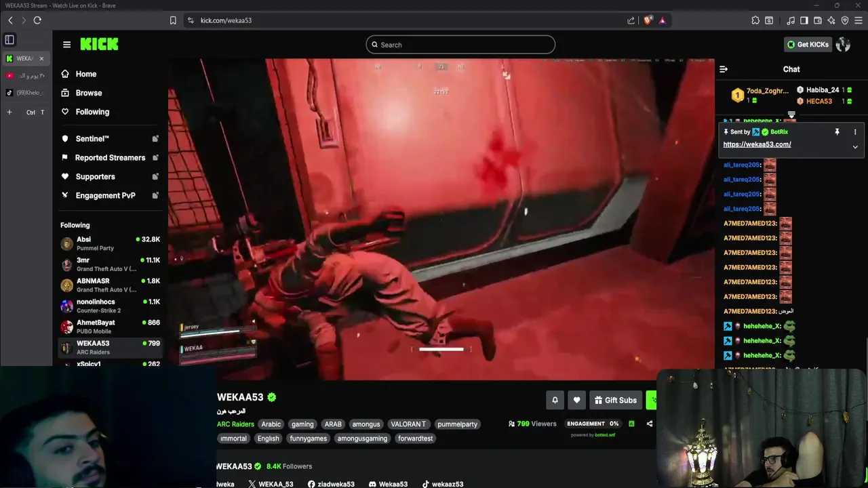Open Browse in sidebar
Image resolution: width=868 pixels, height=488 pixels.
[88, 93]
